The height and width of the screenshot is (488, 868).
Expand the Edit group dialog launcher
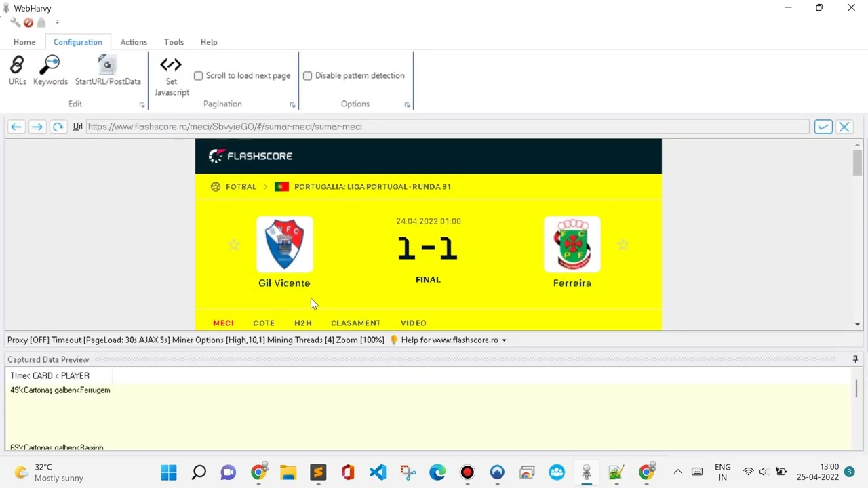click(x=142, y=105)
